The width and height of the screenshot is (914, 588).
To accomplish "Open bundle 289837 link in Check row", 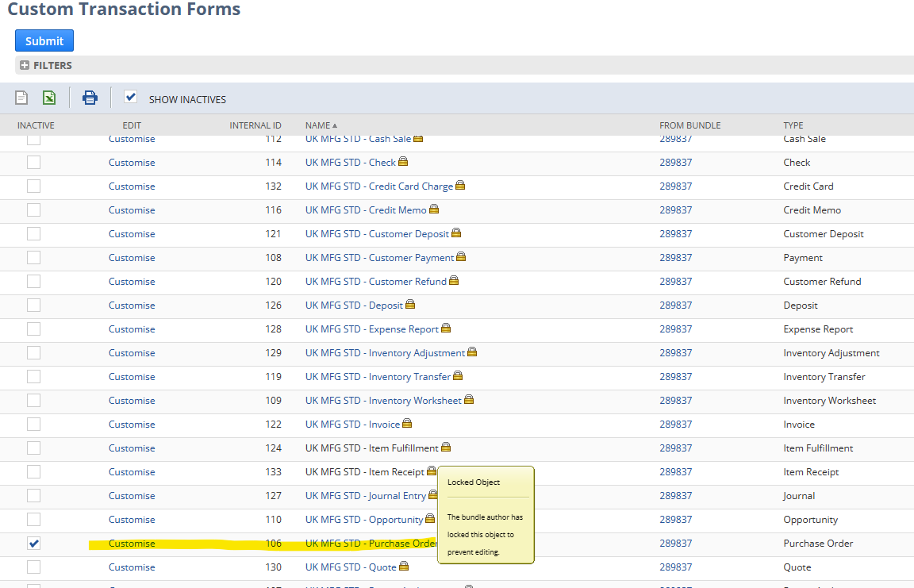I will [676, 163].
